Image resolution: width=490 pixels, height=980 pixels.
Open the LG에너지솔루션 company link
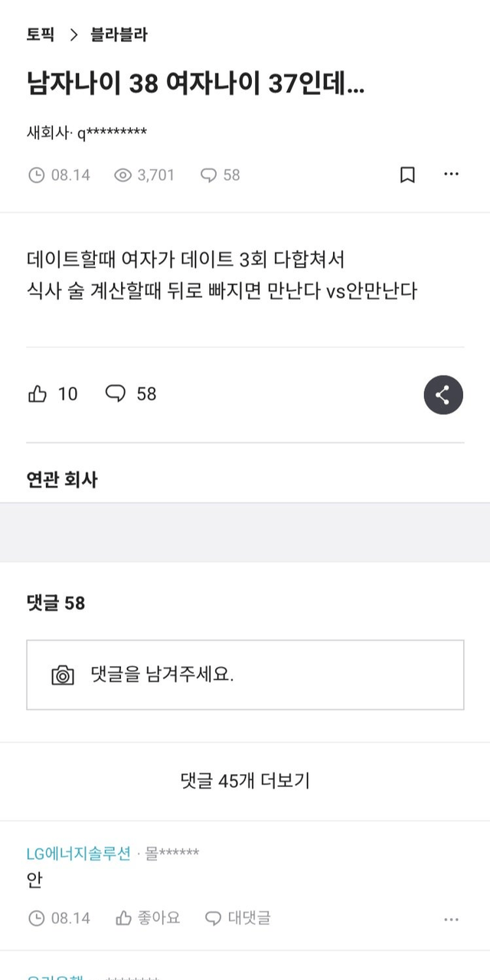click(78, 854)
